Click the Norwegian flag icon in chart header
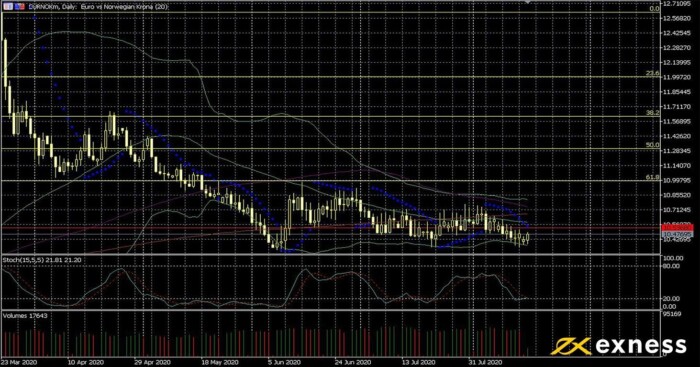The width and height of the screenshot is (700, 367). point(19,7)
